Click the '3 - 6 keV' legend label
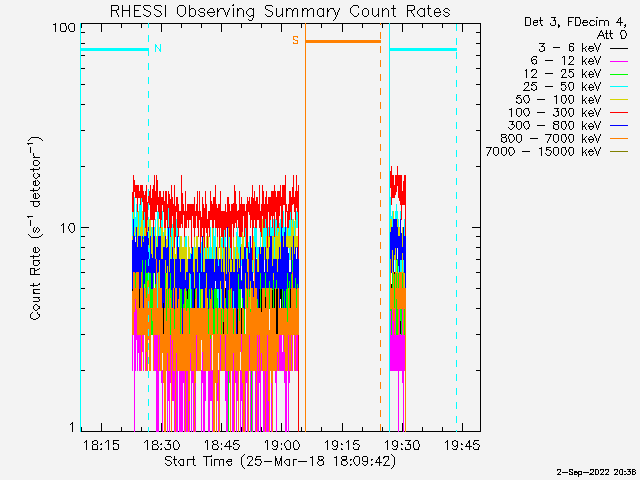The height and width of the screenshot is (480, 640). tap(570, 48)
